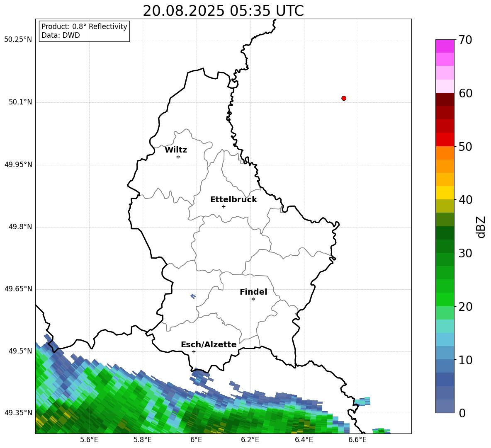Click the bright green colorbar segment above 20

445,299
